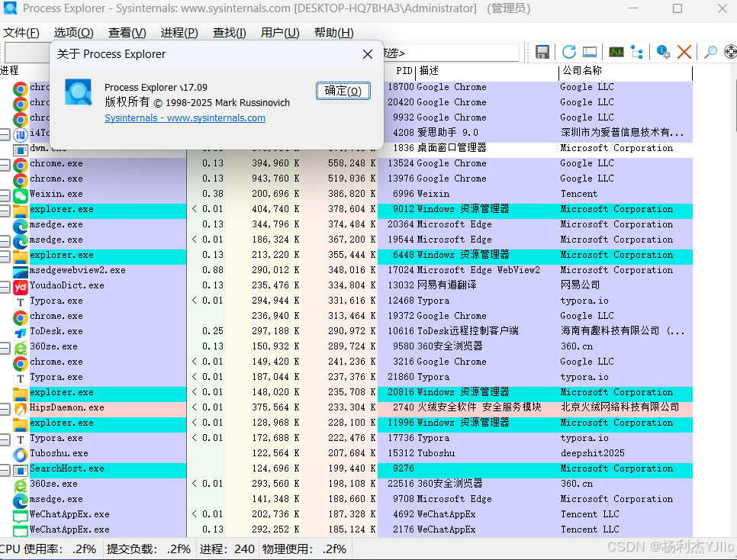Open the 选项(O) menu

click(74, 33)
